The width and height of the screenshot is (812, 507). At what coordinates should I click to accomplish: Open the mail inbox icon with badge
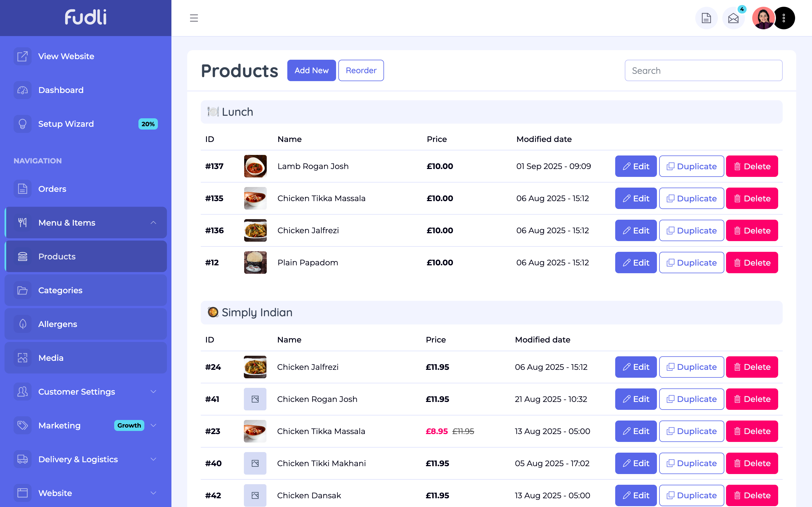point(733,18)
